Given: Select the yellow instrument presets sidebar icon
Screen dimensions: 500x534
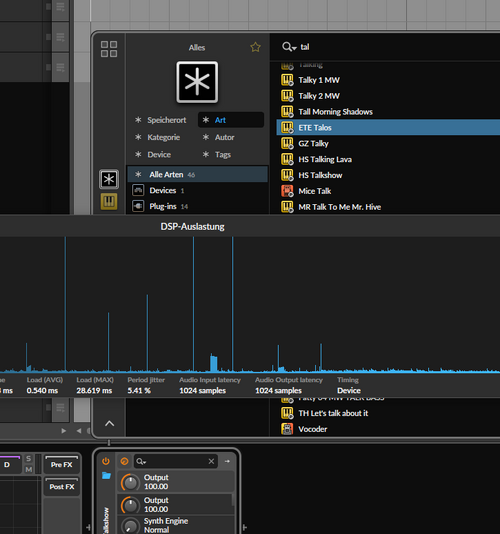Looking at the screenshot, I should (x=109, y=201).
